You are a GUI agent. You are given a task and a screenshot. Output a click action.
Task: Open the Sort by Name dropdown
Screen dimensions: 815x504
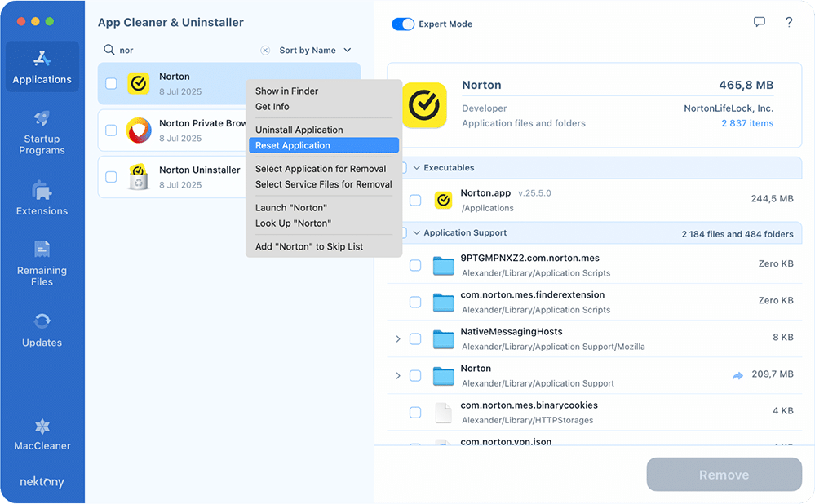coord(315,51)
